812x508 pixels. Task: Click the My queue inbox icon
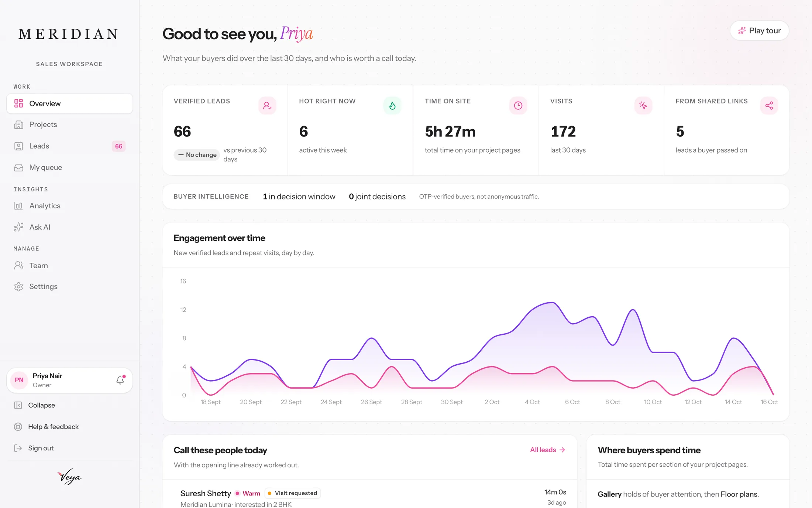tap(18, 168)
